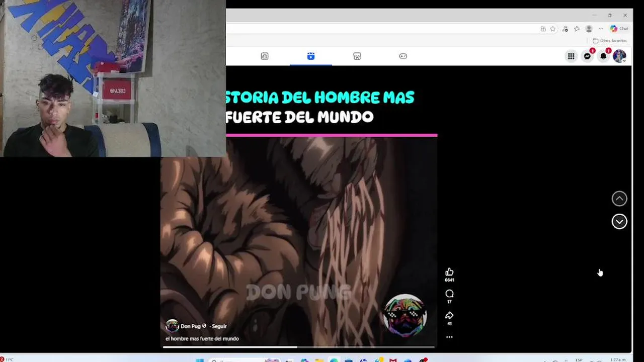The image size is (644, 362).
Task: Minimize the browser window
Action: (x=594, y=15)
